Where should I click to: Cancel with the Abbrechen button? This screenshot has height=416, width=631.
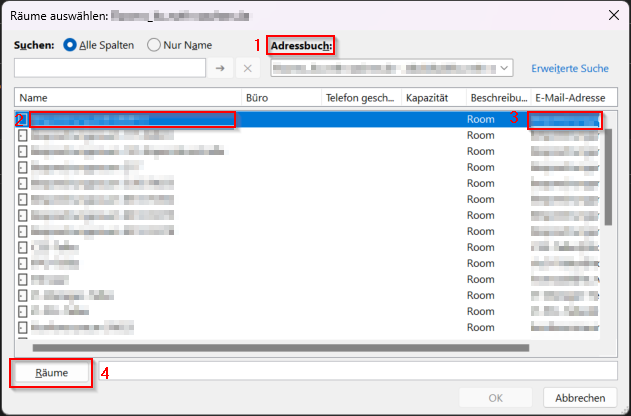point(580,397)
